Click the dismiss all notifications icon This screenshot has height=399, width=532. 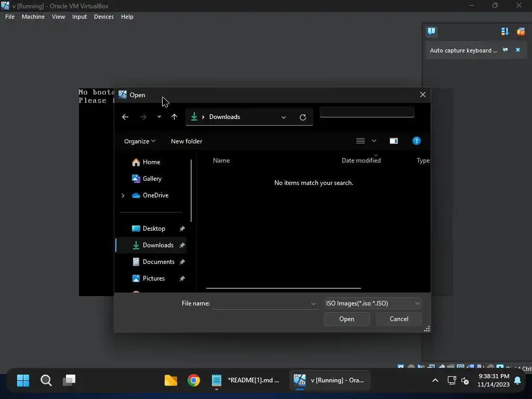(521, 32)
